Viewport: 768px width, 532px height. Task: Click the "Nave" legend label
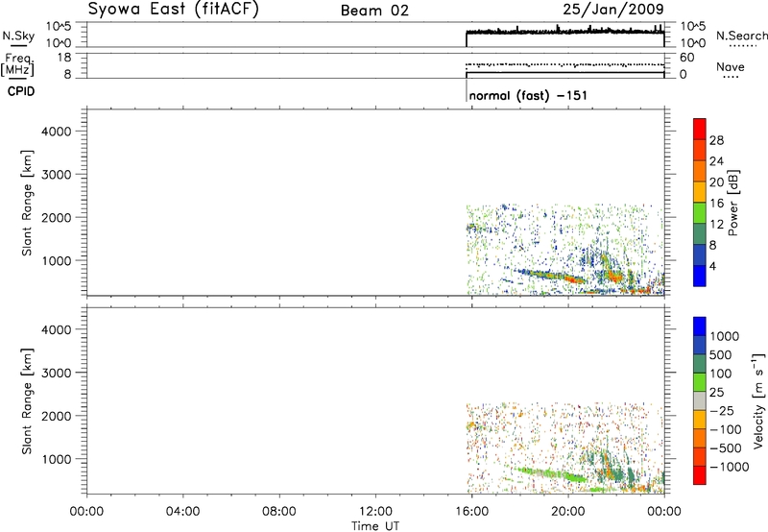[730, 66]
